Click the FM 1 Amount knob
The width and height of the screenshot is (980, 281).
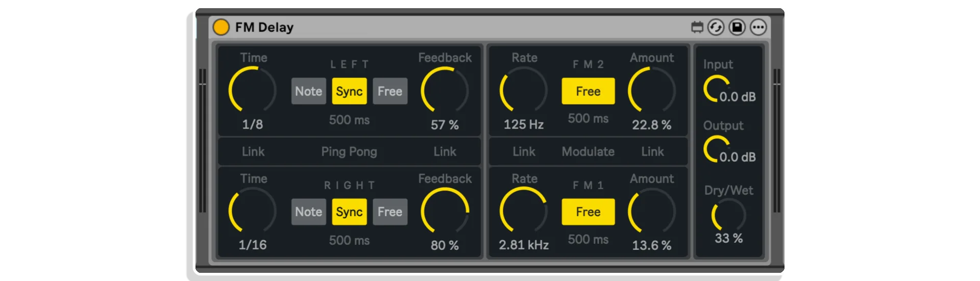(x=652, y=211)
